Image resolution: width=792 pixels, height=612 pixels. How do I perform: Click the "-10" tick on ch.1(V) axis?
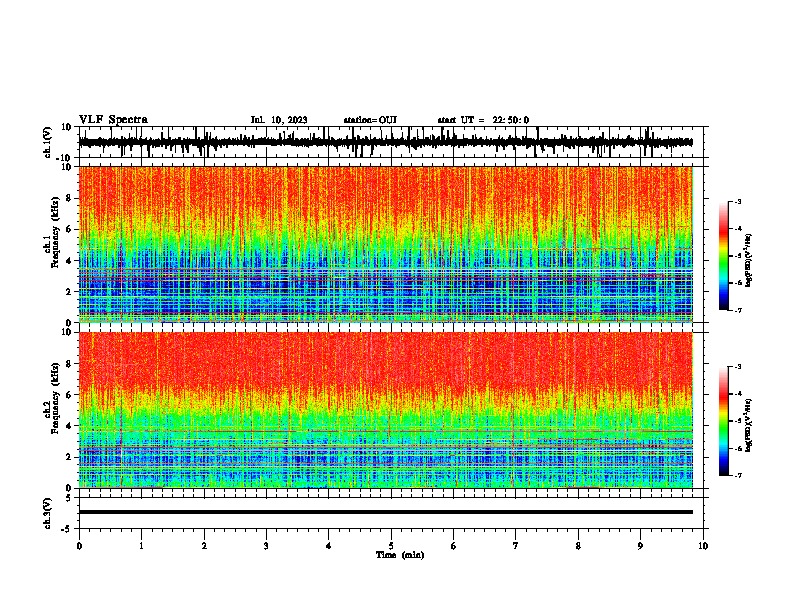tap(65, 158)
